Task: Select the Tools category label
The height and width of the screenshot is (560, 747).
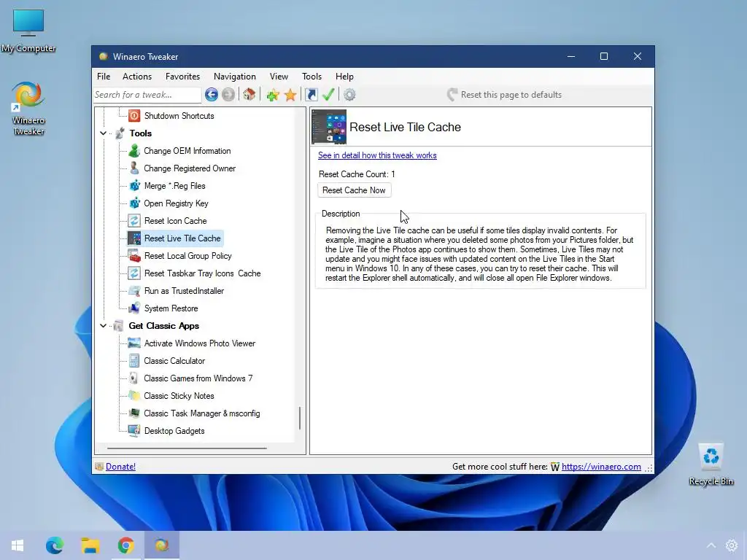Action: click(141, 133)
